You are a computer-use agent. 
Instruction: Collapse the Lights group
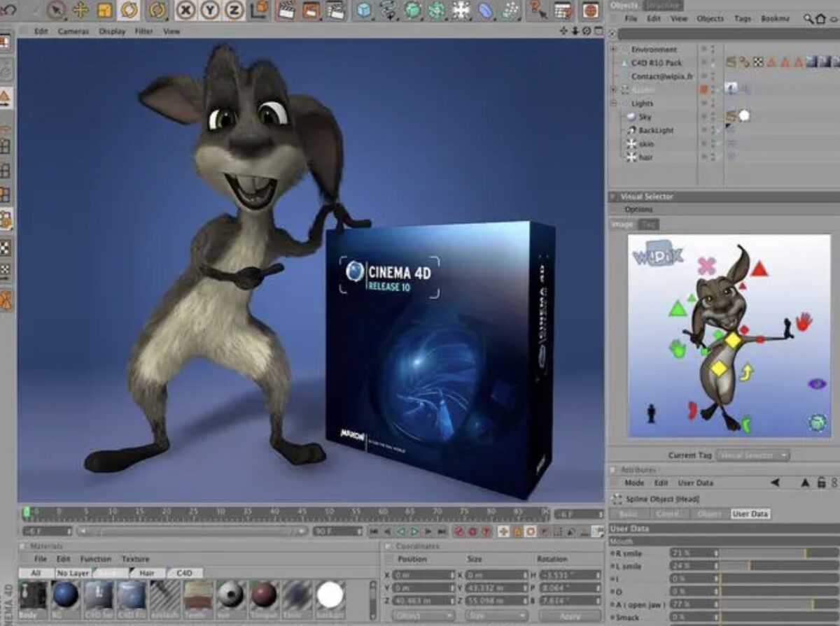coord(614,104)
